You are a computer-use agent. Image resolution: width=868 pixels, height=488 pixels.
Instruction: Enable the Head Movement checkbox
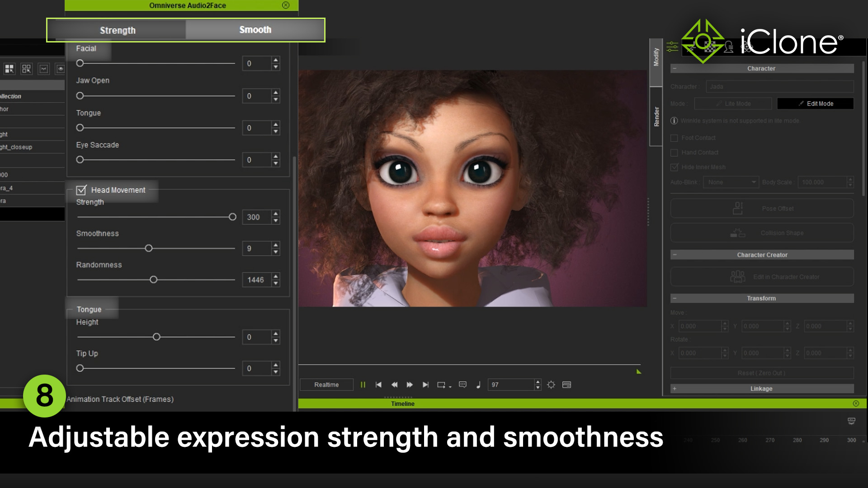[x=81, y=190]
